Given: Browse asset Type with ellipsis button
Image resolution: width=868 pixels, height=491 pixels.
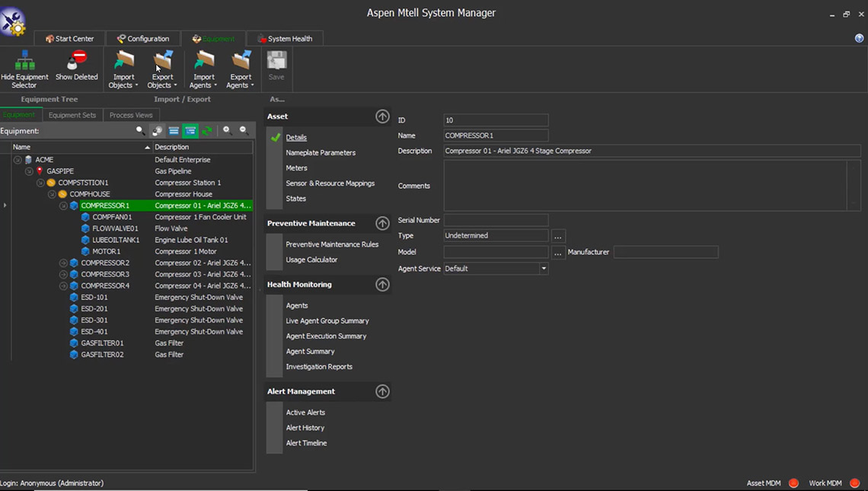Looking at the screenshot, I should (x=558, y=237).
